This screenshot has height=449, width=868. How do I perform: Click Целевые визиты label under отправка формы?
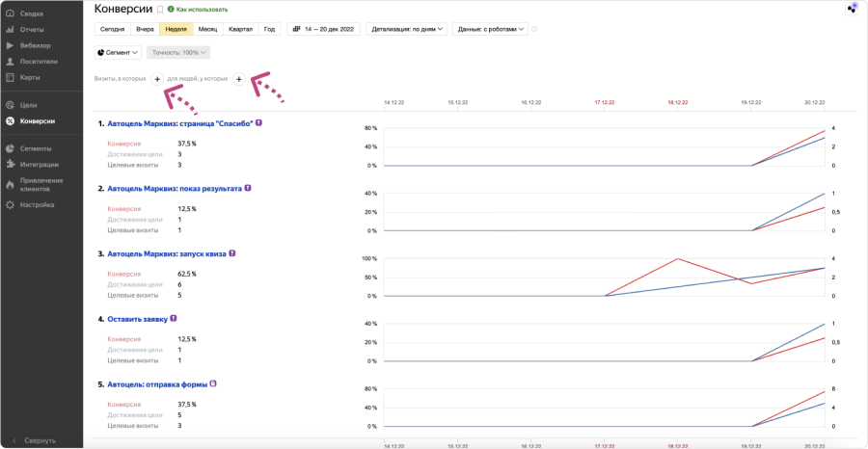pos(133,426)
